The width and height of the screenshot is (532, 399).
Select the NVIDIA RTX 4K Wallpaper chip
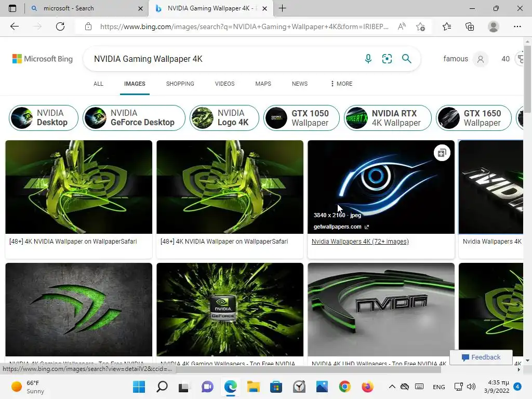388,118
